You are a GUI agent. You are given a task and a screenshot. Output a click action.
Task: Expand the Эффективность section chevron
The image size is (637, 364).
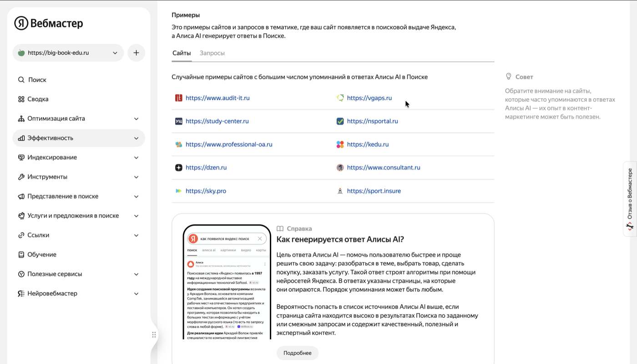(136, 138)
